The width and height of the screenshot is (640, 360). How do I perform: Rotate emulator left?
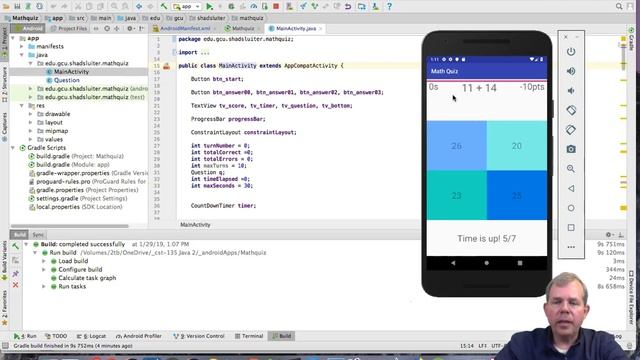[x=571, y=110]
